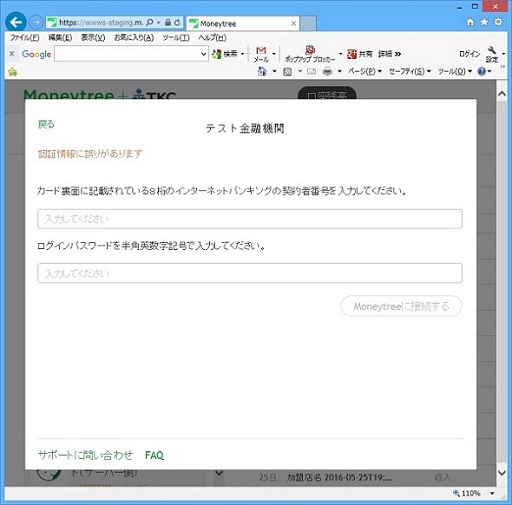512x505 pixels.
Task: Open the お気に入り(A) menu
Action: point(134,37)
